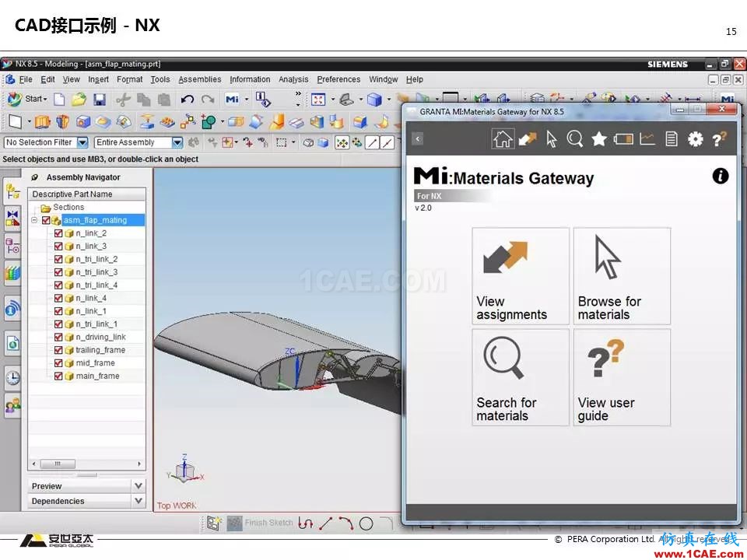Screen dimensions: 747x560
Task: Click the Undo arrow icon
Action: [188, 99]
